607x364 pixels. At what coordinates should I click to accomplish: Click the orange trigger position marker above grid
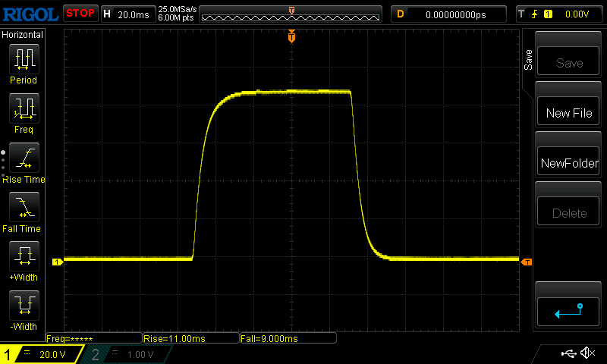click(291, 36)
